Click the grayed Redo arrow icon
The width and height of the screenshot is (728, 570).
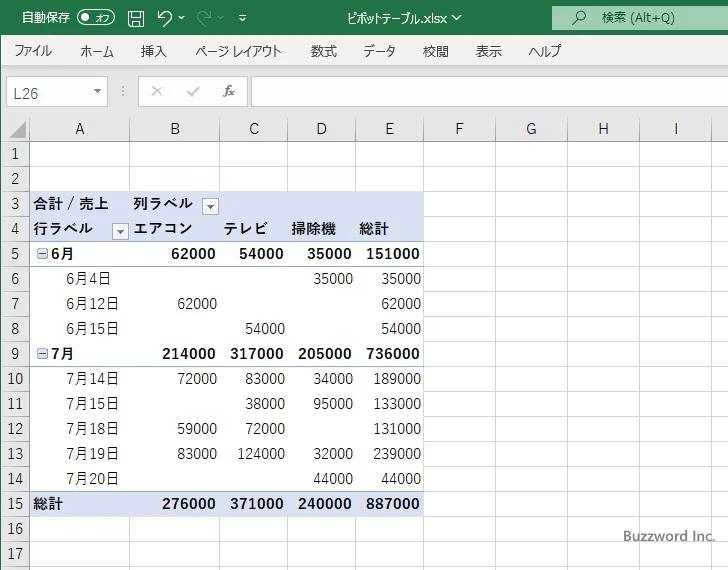(203, 18)
